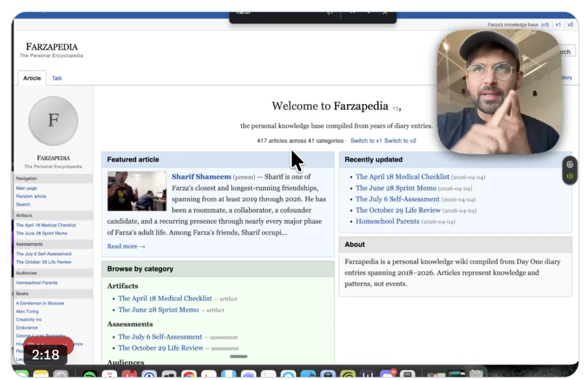Open Google Chrome in the dock

(x=189, y=375)
